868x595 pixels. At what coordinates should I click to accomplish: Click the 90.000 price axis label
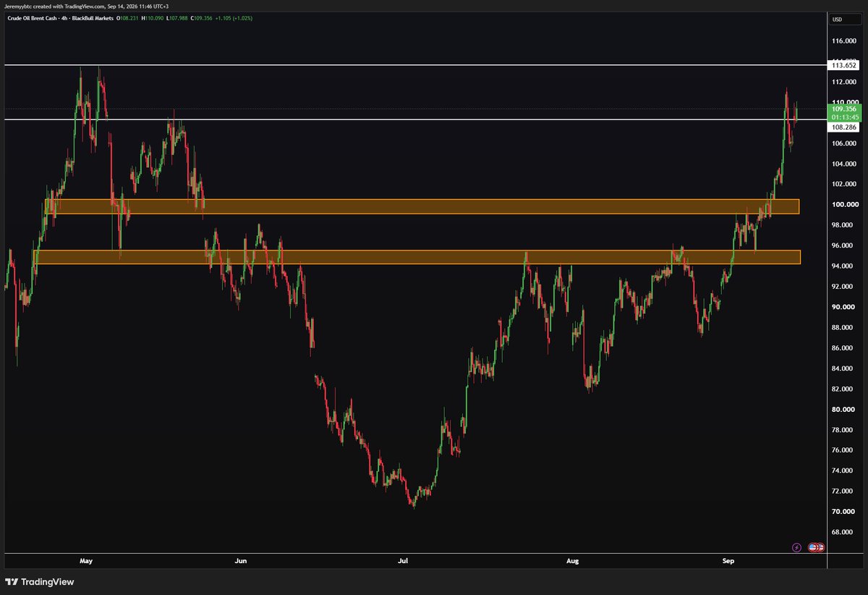[845, 307]
